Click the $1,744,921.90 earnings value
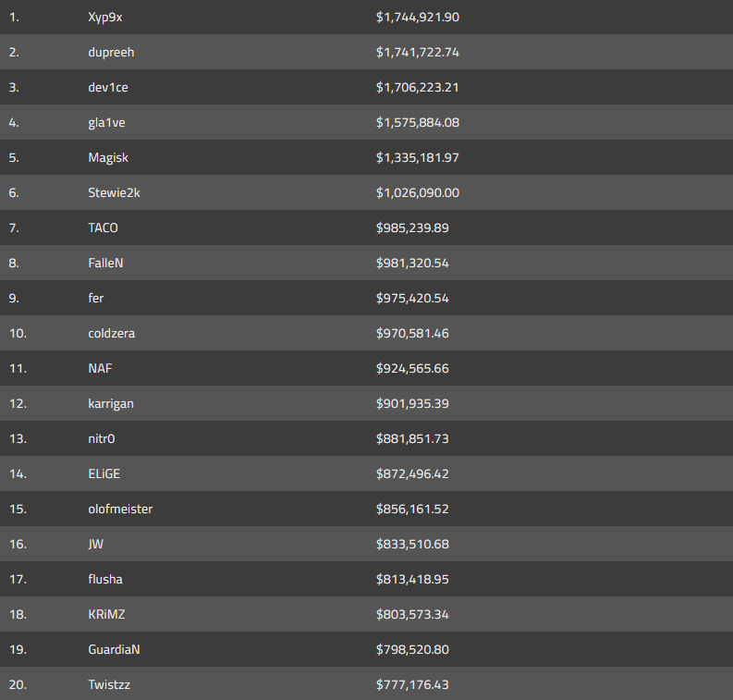The height and width of the screenshot is (700, 733). (x=418, y=18)
